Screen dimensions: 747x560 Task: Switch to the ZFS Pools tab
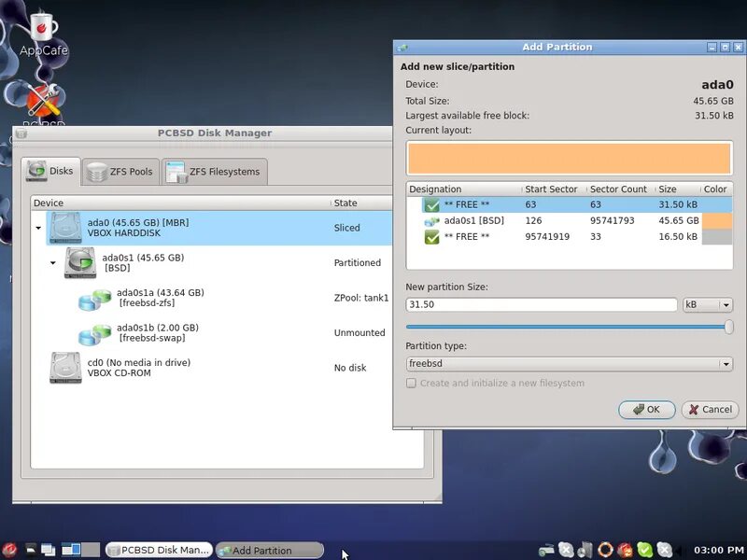(x=120, y=172)
